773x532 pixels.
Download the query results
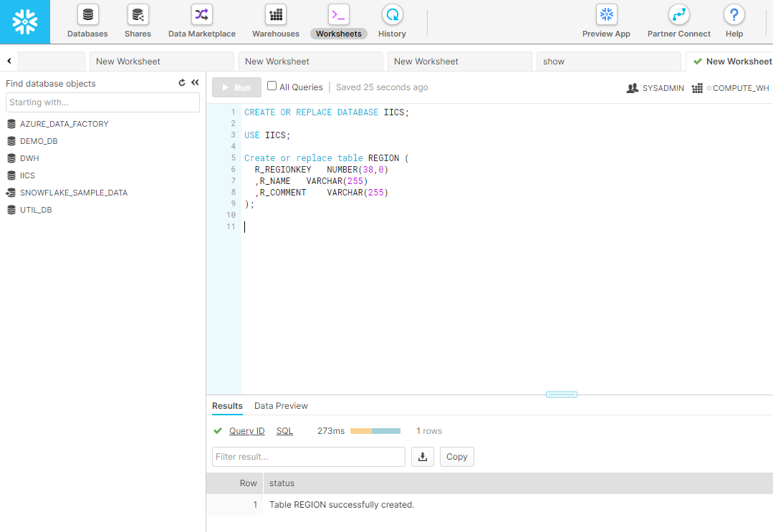pyautogui.click(x=422, y=457)
